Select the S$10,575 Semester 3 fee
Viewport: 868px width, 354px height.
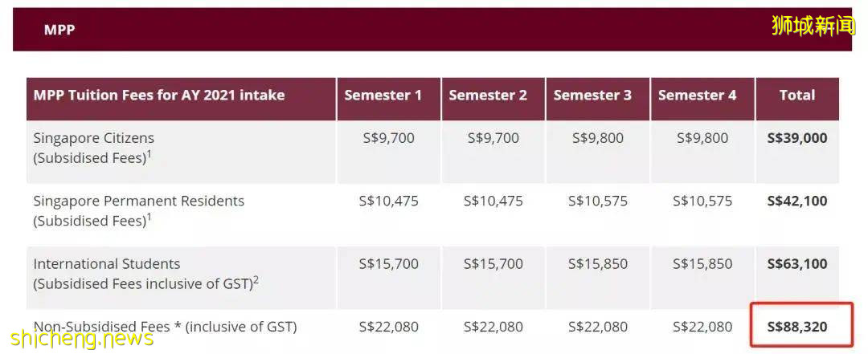tap(597, 201)
